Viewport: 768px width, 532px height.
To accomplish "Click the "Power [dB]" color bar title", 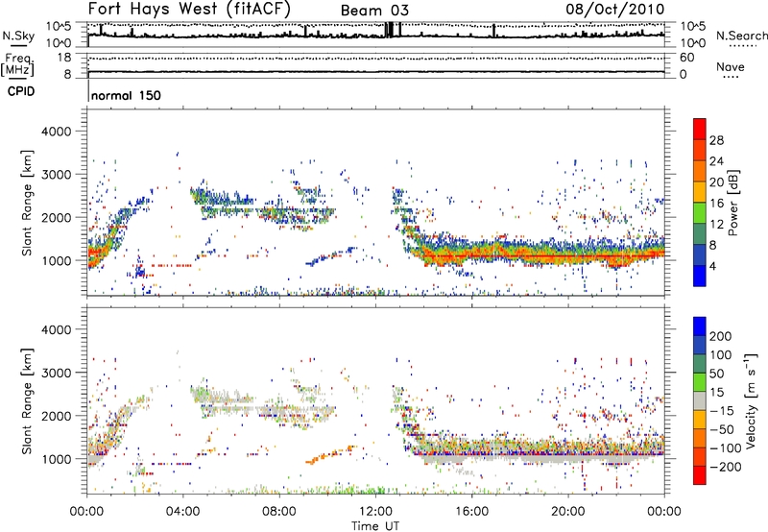I will click(732, 203).
